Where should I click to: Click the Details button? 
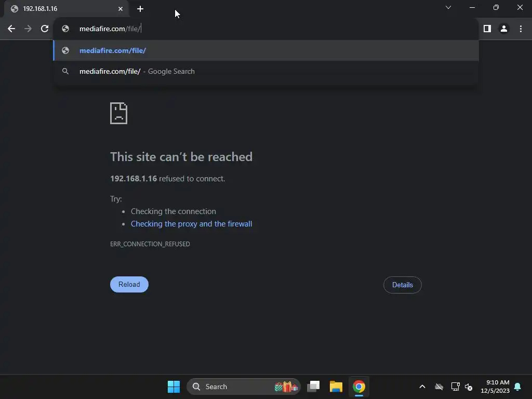click(x=403, y=285)
